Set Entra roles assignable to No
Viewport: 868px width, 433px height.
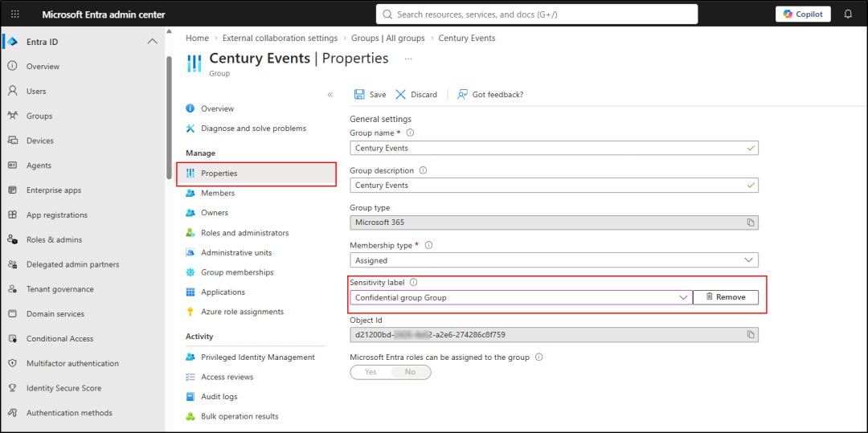(x=410, y=372)
